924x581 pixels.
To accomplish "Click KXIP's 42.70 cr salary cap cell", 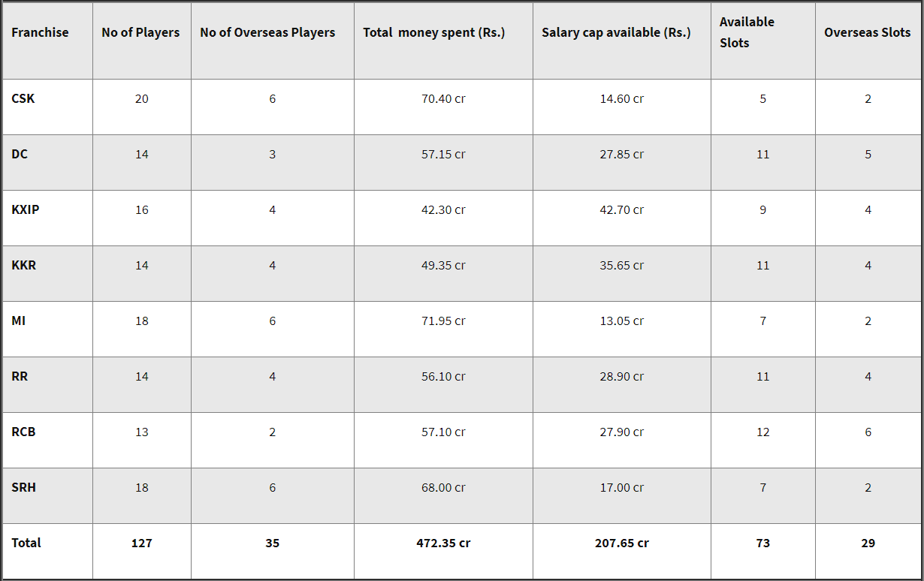I will 622,209.
